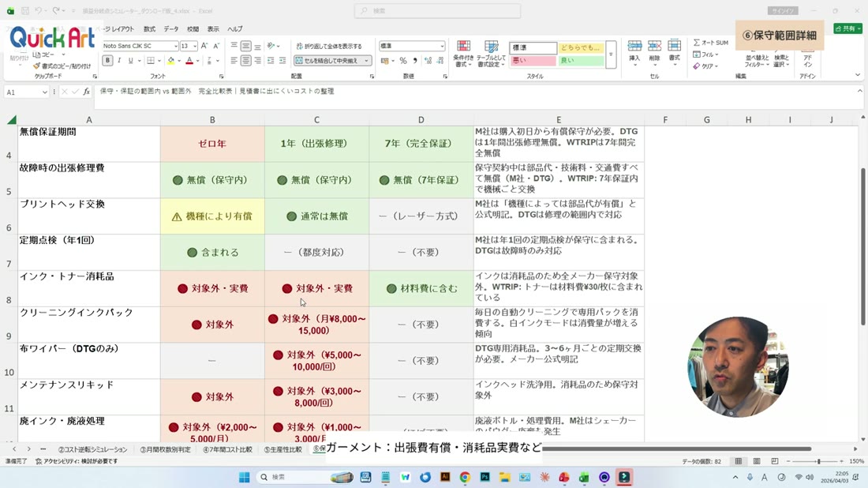This screenshot has height=488, width=868.
Task: Open the 数式 ribbon tab
Action: click(x=149, y=28)
